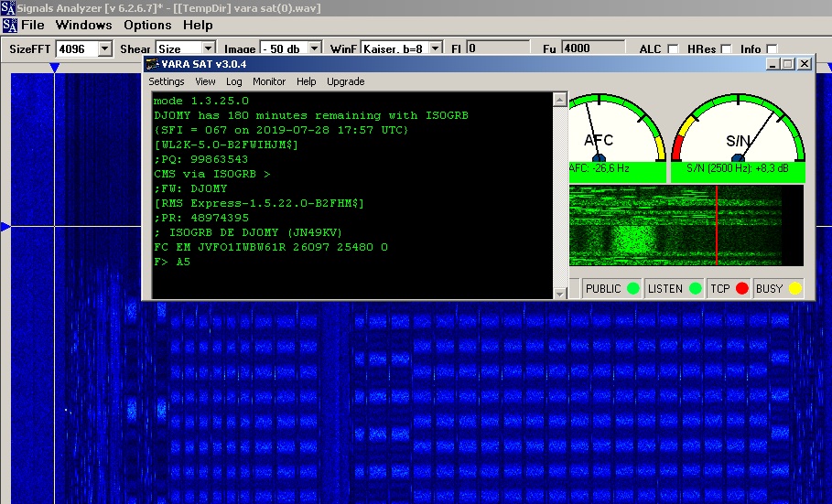Screen dimensions: 832x504
Task: Click the 'CMS via IS0GRB >' line
Action: coord(212,174)
